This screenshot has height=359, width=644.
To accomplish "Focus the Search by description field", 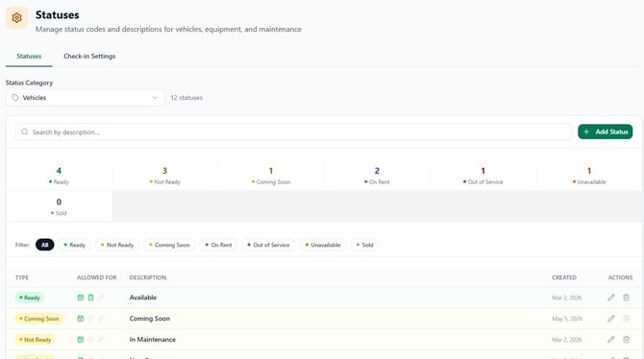I will (294, 132).
